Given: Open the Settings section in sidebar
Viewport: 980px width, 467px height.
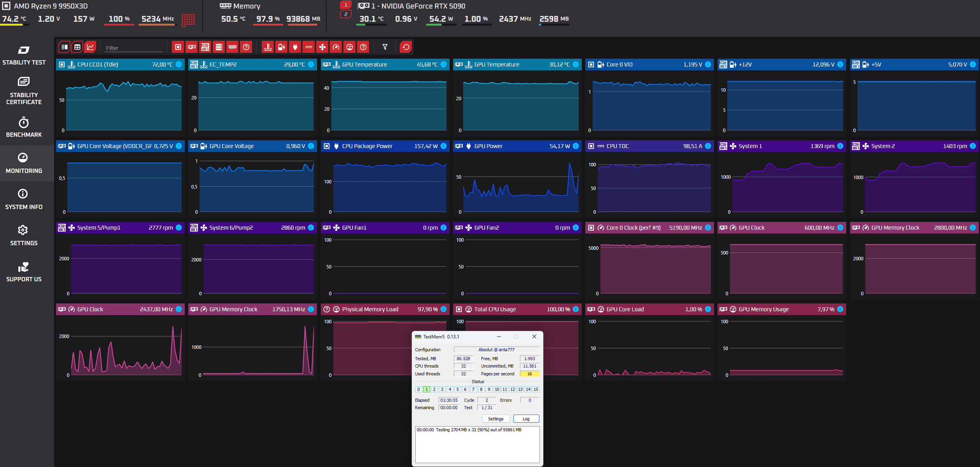Looking at the screenshot, I should coord(24,236).
